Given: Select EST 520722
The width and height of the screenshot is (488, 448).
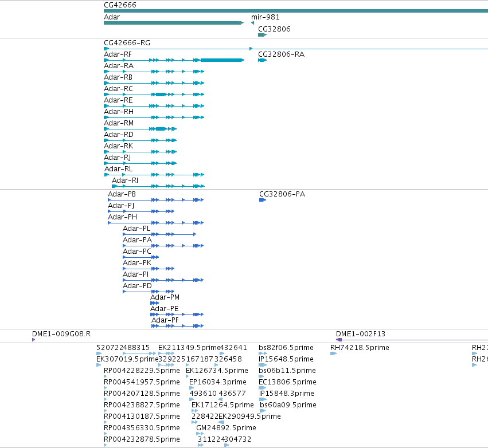Looking at the screenshot, I should click(110, 348).
